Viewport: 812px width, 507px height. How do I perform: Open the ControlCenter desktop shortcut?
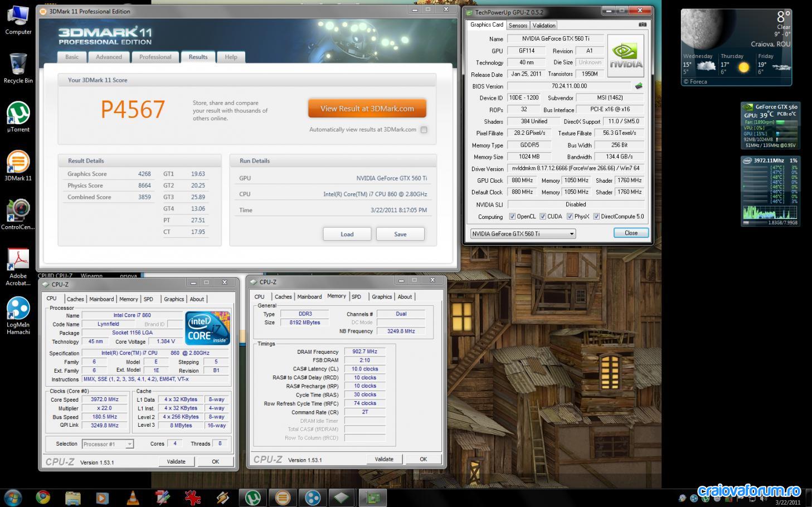pyautogui.click(x=18, y=215)
